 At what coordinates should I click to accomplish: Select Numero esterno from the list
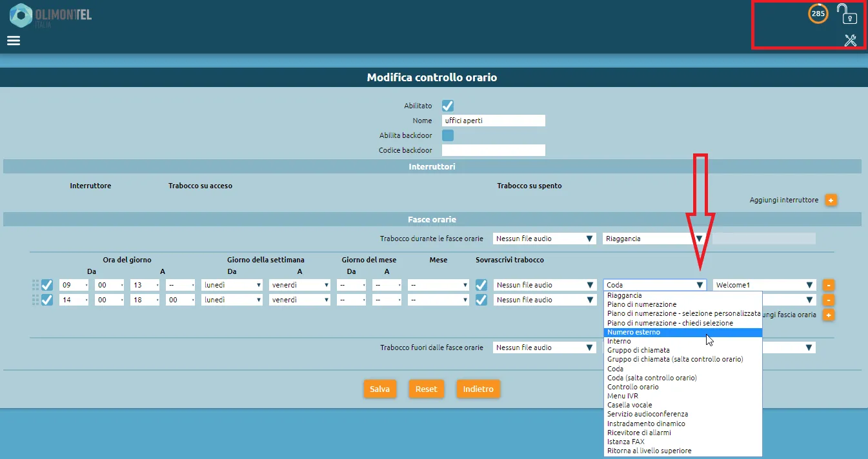tap(683, 333)
